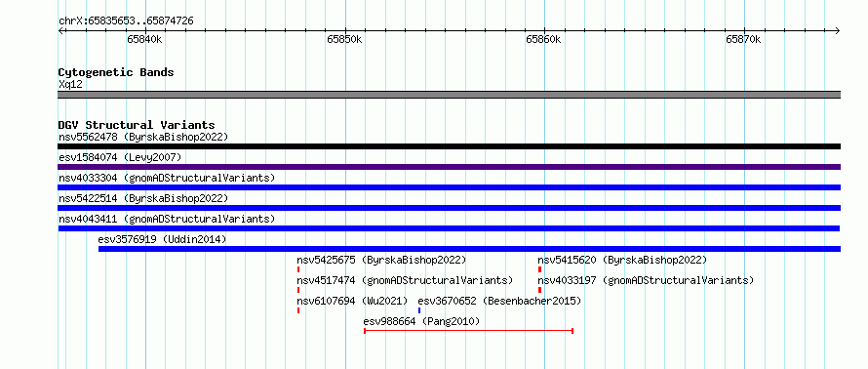Click the DGV Structural Variants track title
The image size is (868, 369).
click(137, 125)
